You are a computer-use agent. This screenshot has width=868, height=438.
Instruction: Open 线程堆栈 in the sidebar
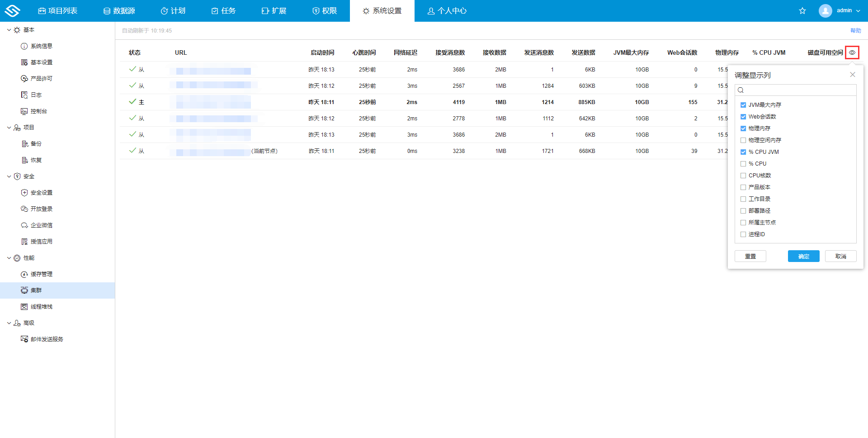point(41,307)
